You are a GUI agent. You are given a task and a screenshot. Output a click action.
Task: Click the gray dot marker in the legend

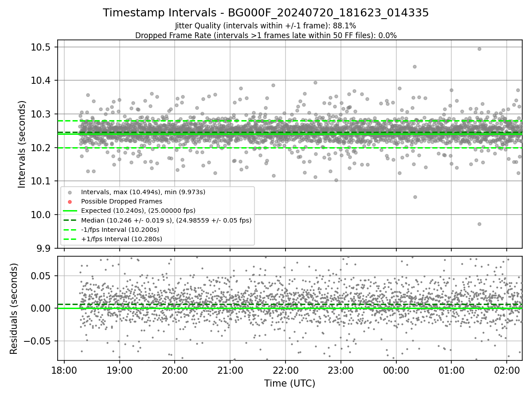pos(69,192)
